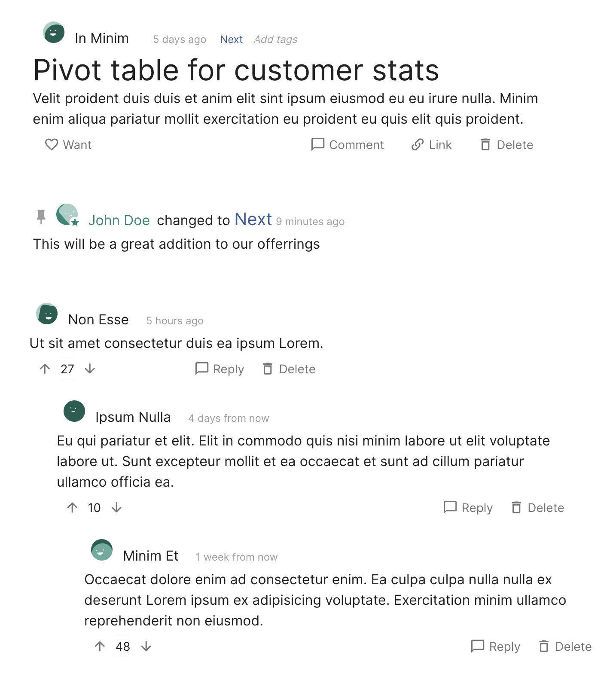The width and height of the screenshot is (616, 677).
Task: Reply to Non Esse's comment
Action: (220, 369)
